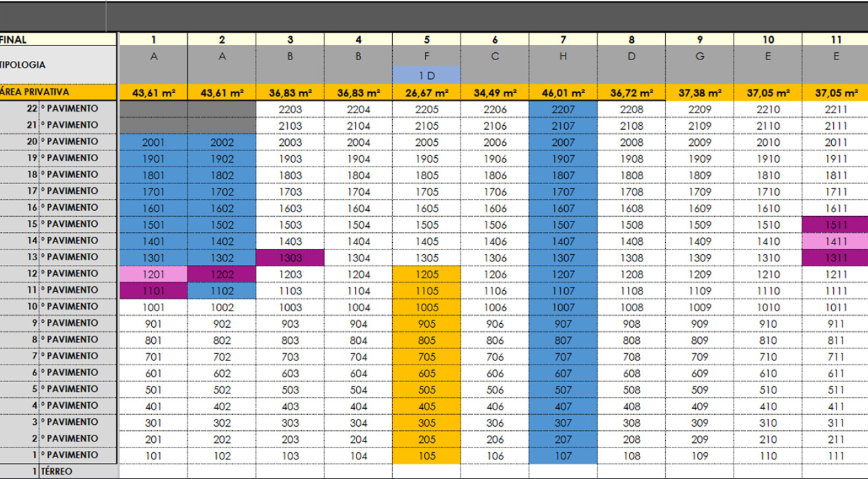Image resolution: width=868 pixels, height=479 pixels.
Task: Select blue cell 2207 in column 7
Action: coord(563,108)
